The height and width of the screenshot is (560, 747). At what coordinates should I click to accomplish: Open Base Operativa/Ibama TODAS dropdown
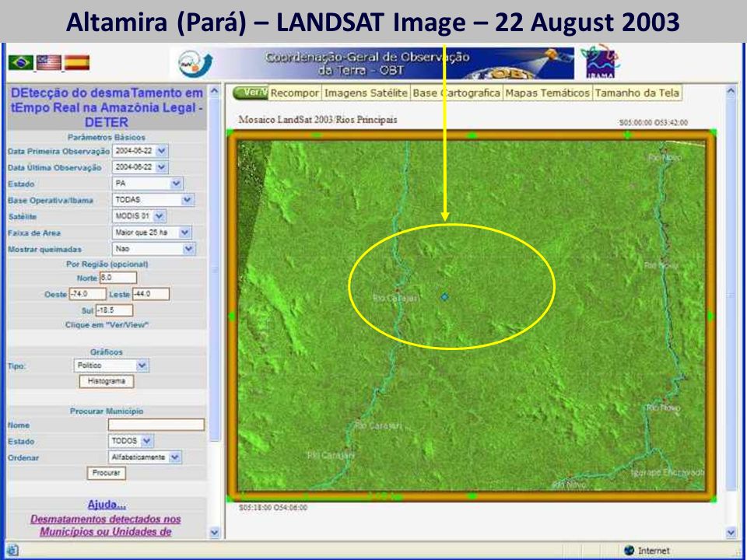[x=188, y=200]
